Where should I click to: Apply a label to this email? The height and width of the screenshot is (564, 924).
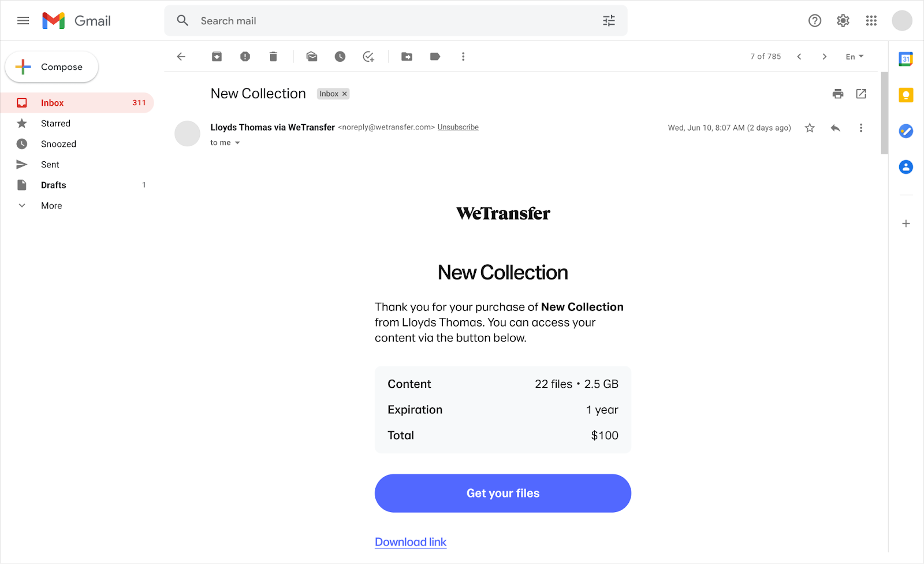click(x=435, y=56)
